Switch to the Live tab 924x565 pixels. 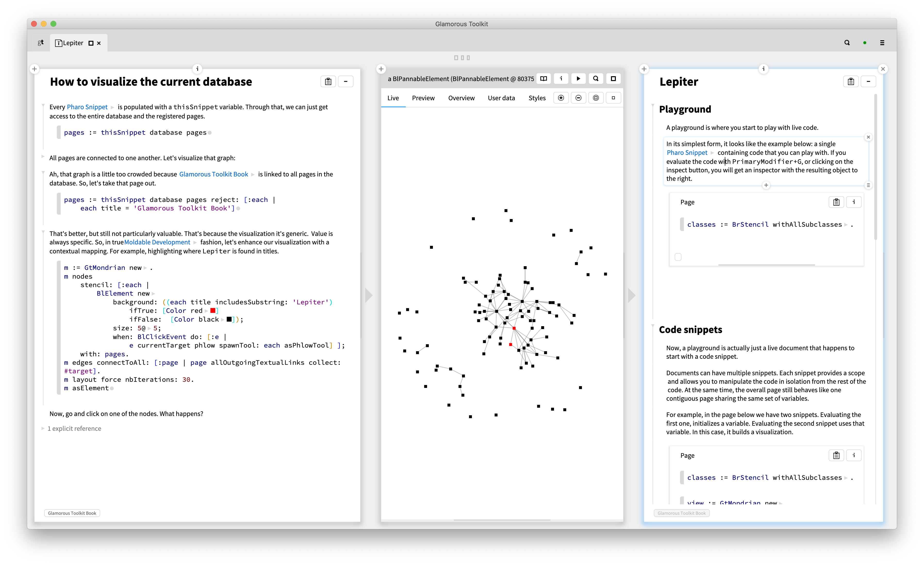393,98
